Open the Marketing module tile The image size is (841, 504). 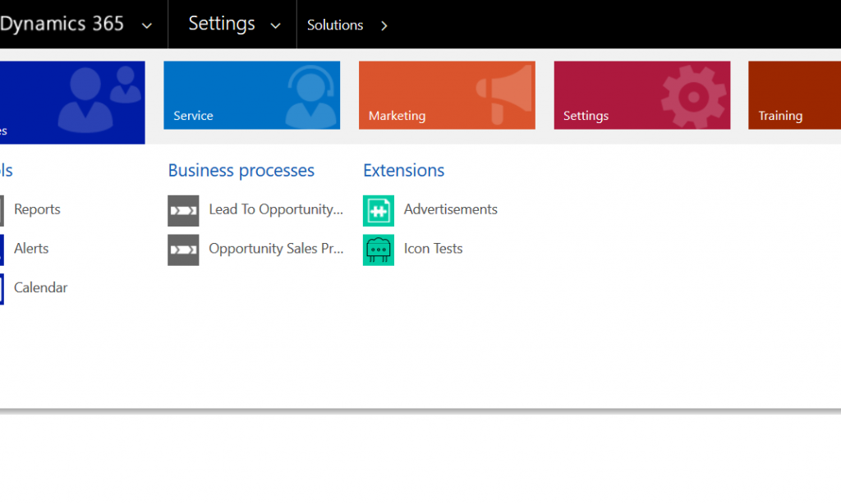[x=447, y=95]
